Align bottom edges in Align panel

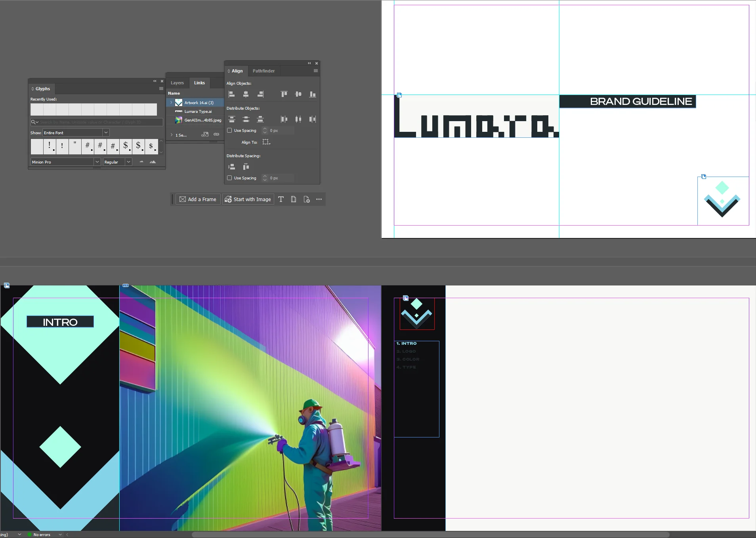tap(313, 94)
